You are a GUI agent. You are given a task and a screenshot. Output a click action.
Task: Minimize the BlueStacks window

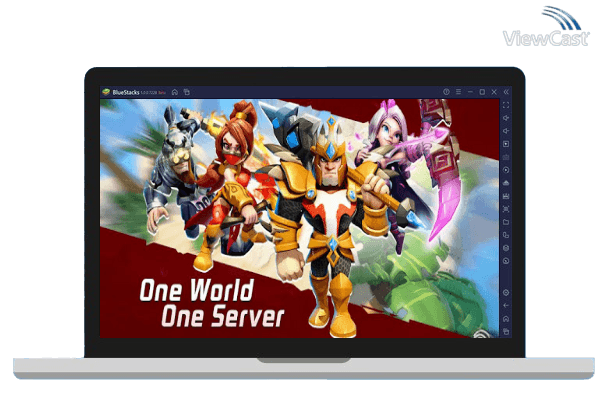pyautogui.click(x=468, y=92)
